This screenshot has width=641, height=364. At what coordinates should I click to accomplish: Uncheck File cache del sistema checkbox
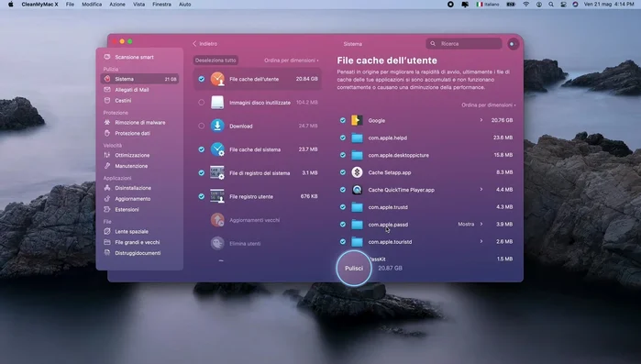pos(202,149)
